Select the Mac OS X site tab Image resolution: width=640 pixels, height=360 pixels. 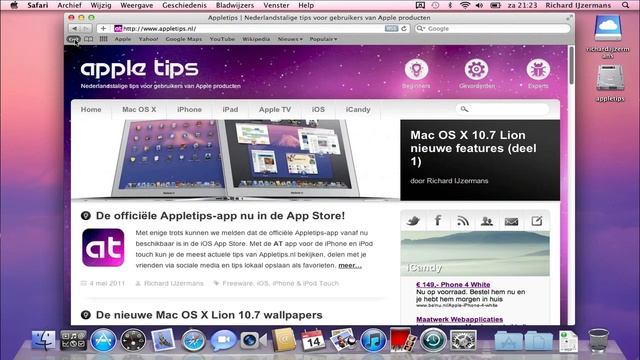click(x=139, y=109)
